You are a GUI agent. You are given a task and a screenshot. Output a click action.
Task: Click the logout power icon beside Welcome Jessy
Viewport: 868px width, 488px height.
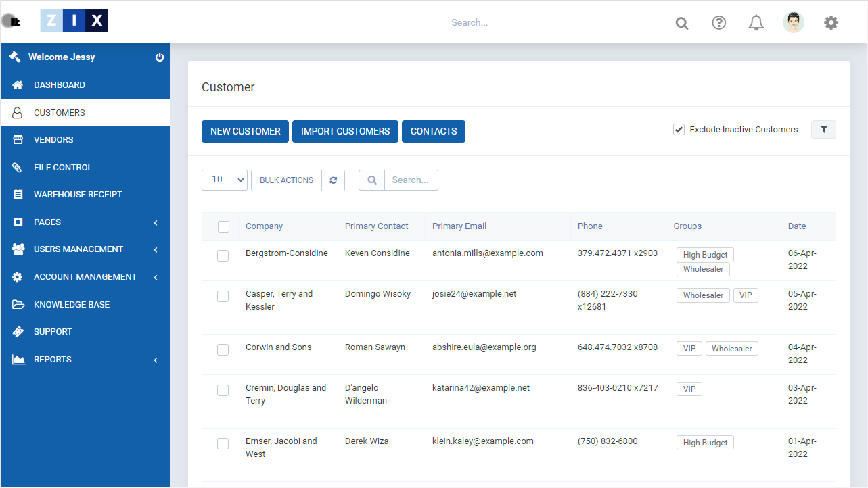(160, 57)
